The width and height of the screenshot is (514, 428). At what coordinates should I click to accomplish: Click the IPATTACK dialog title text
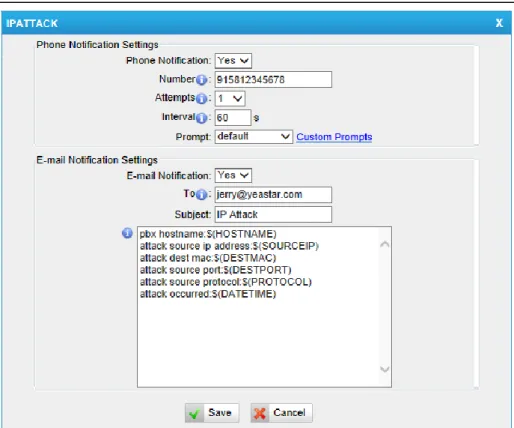click(x=32, y=23)
